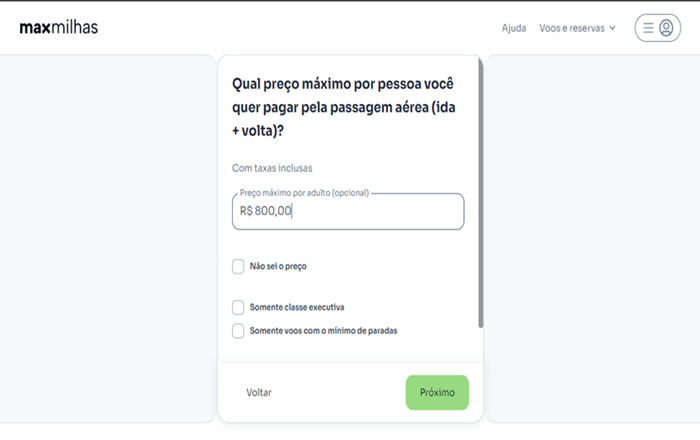
Task: Click the user profile avatar icon
Action: (x=666, y=28)
